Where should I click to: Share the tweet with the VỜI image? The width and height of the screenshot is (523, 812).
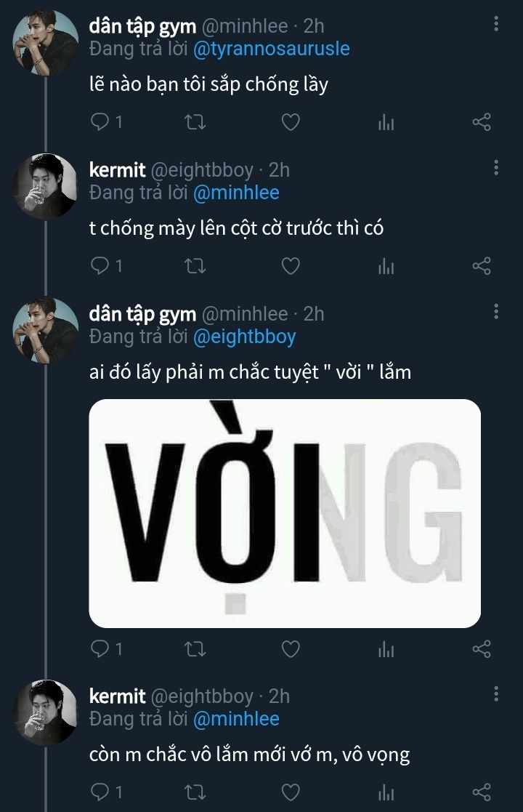point(482,648)
